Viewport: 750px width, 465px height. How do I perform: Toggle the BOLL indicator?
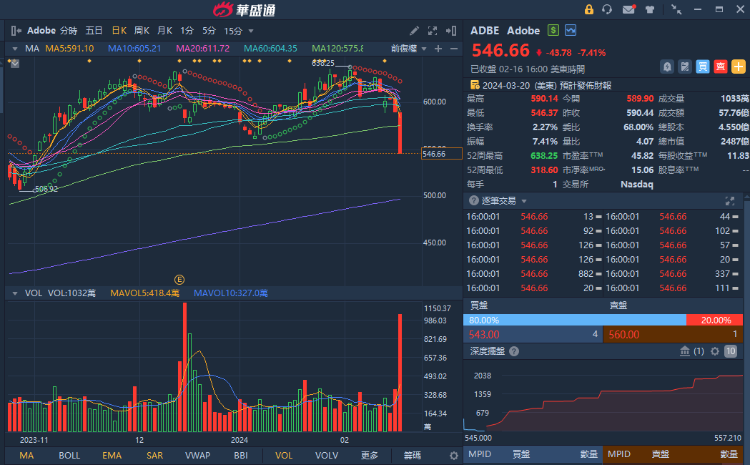(69, 455)
